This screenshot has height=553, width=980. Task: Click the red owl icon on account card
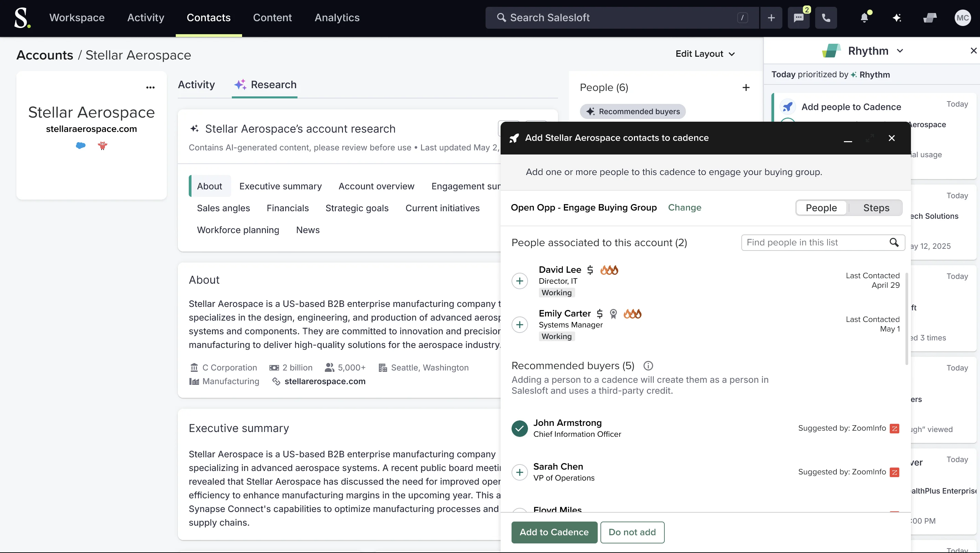tap(102, 145)
